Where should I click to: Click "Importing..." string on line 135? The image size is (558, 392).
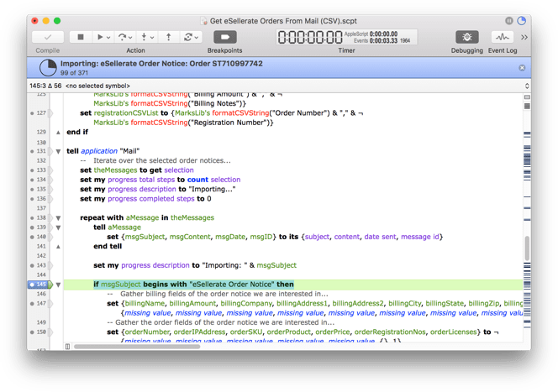[212, 190]
